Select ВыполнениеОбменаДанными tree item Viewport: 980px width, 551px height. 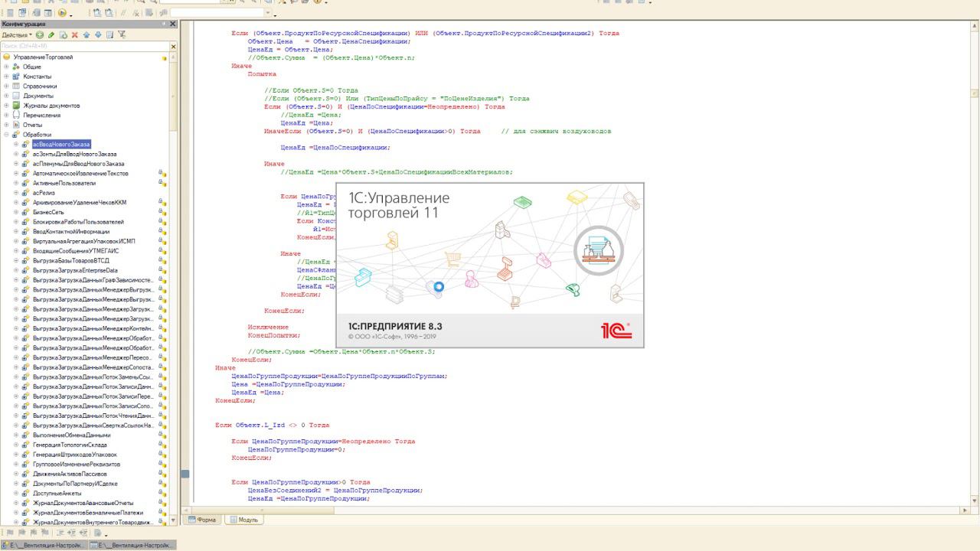tap(71, 435)
